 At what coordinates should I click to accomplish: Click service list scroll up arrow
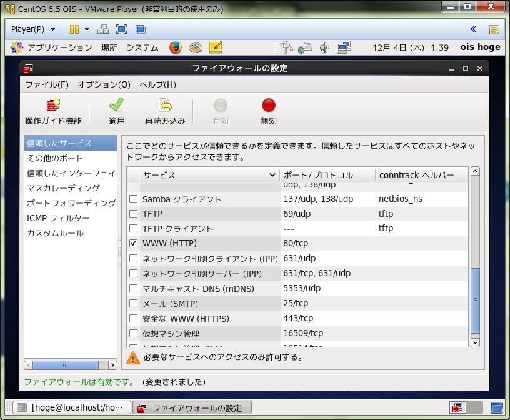tap(475, 171)
